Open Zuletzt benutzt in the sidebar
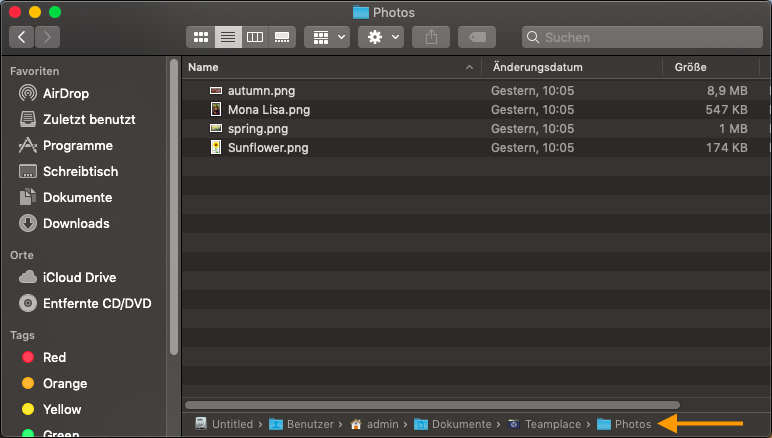The width and height of the screenshot is (772, 438). (77, 120)
